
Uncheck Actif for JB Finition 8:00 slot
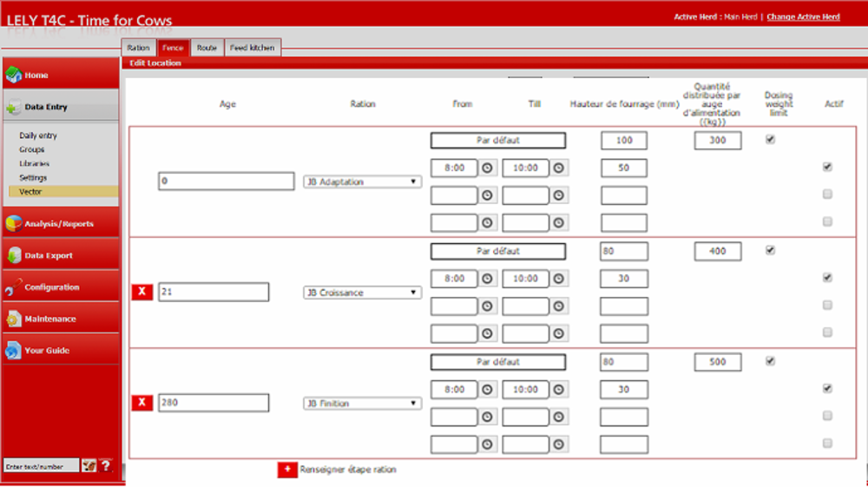(827, 388)
